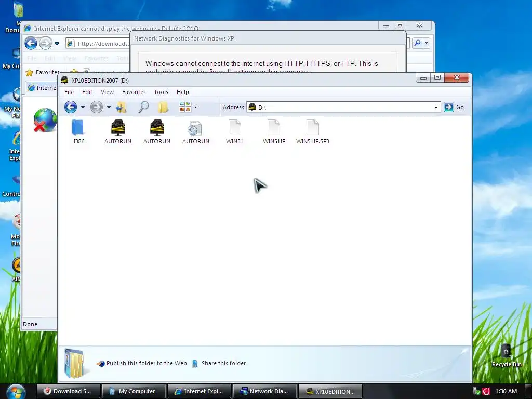The width and height of the screenshot is (532, 399).
Task: Open the Back history dropdown in the explorer toolbar
Action: (83, 107)
